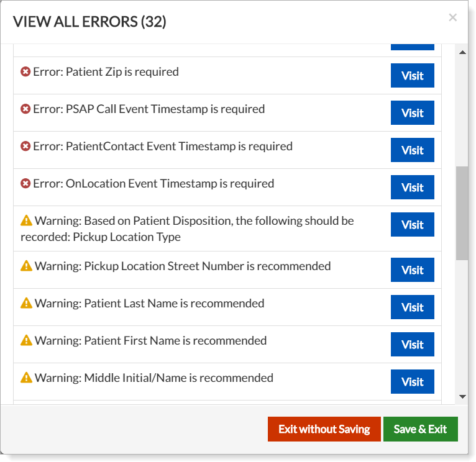Visit the PatientContact Event Timestamp error
The width and height of the screenshot is (476, 462).
tap(412, 150)
